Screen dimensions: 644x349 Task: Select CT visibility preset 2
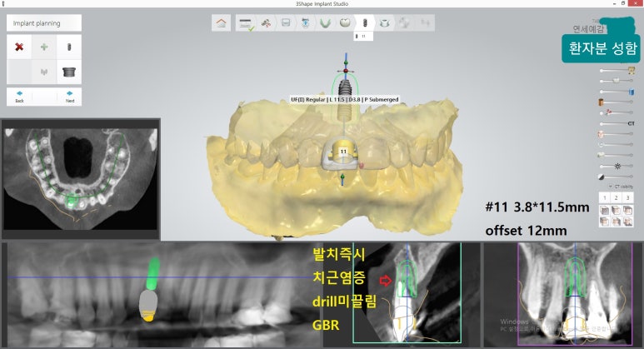point(617,197)
